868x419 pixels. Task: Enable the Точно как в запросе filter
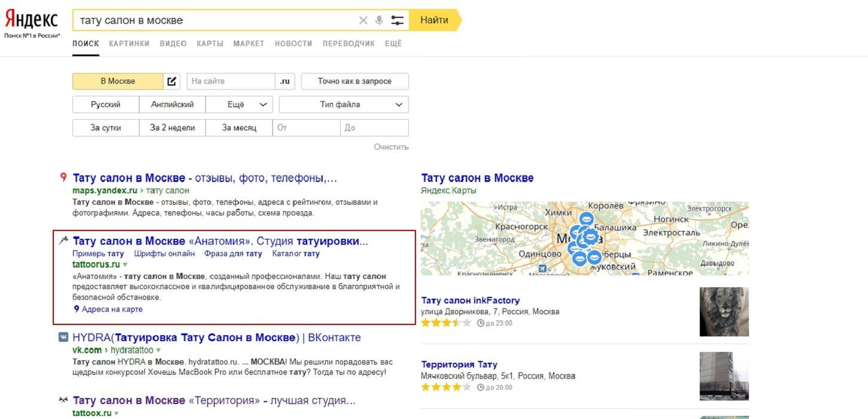pyautogui.click(x=354, y=81)
